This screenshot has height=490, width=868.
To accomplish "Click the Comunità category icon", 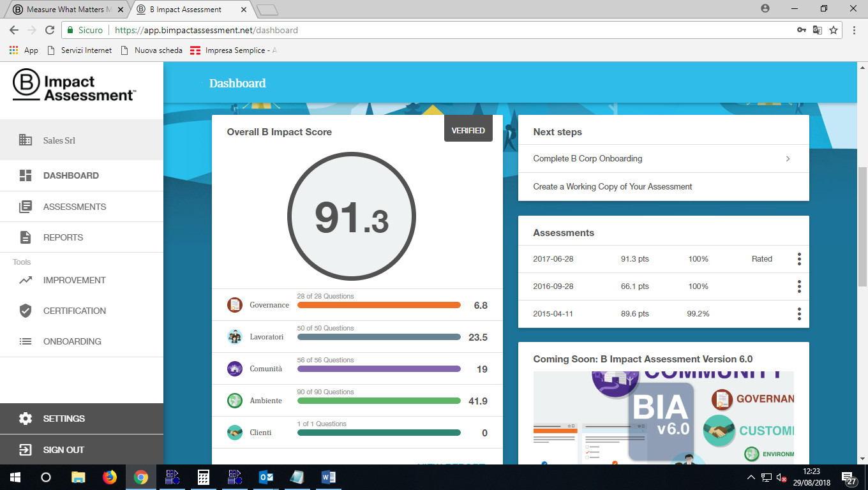I will (x=235, y=369).
